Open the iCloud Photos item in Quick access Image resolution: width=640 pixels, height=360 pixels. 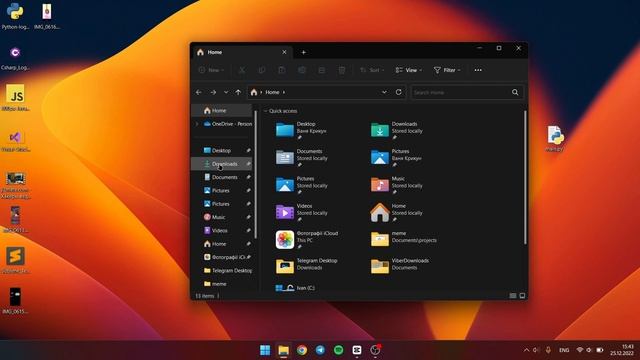click(x=307, y=240)
